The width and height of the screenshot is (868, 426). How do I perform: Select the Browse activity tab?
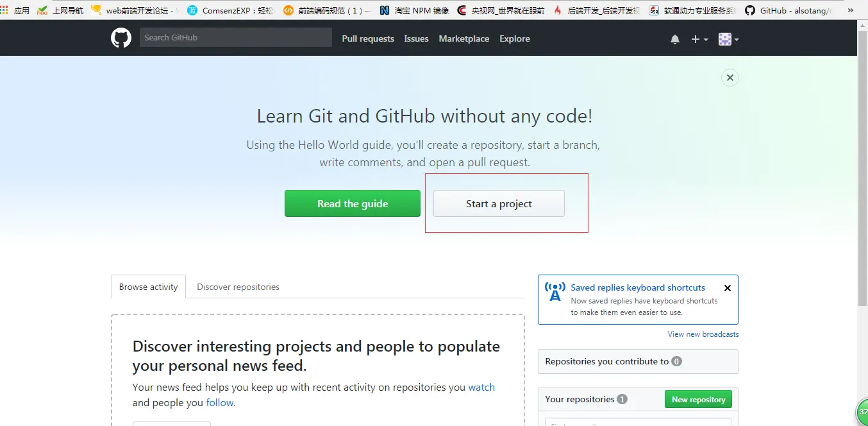click(149, 287)
